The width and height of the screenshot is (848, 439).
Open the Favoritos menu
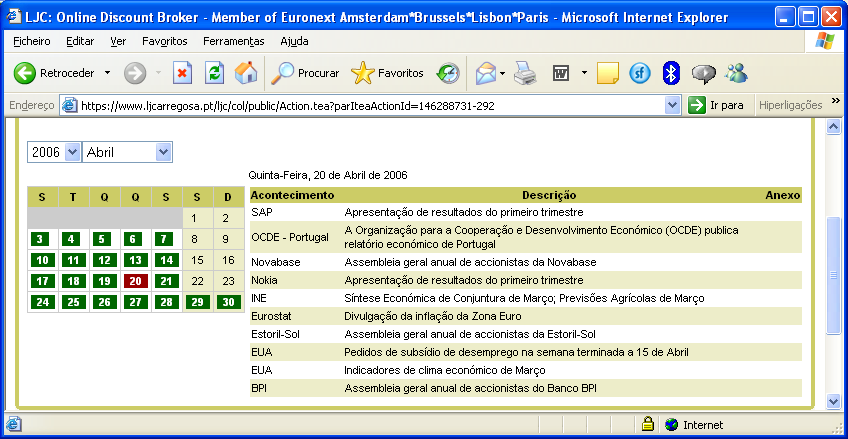(x=164, y=41)
